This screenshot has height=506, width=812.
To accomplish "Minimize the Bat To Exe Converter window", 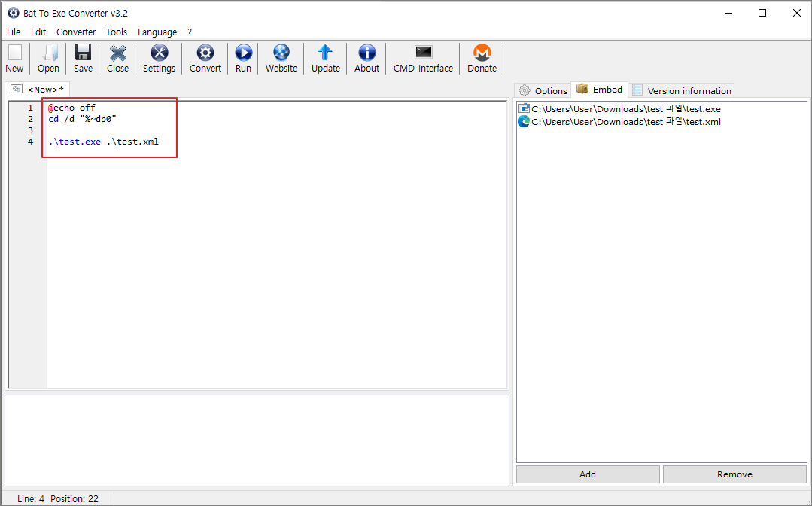I will pos(728,13).
